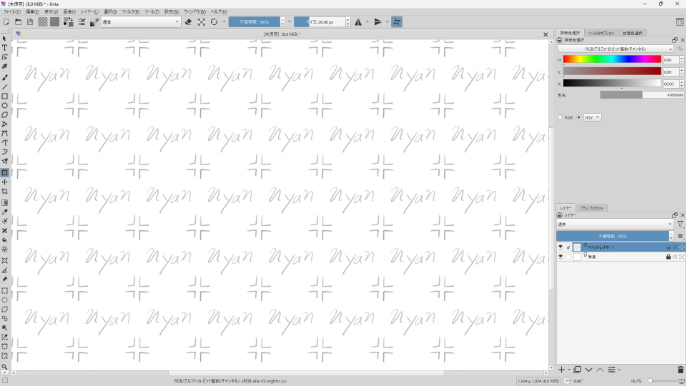
Task: Move layer up with the up arrow button
Action: (x=600, y=370)
